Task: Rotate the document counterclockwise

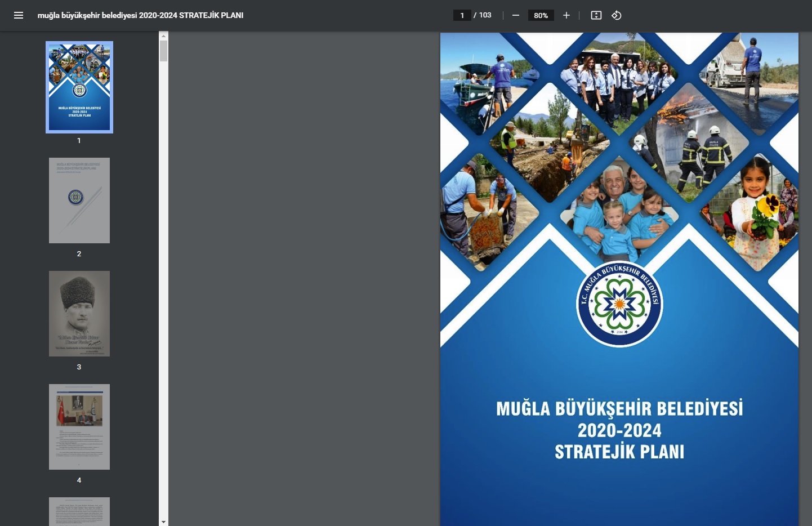Action: tap(617, 15)
